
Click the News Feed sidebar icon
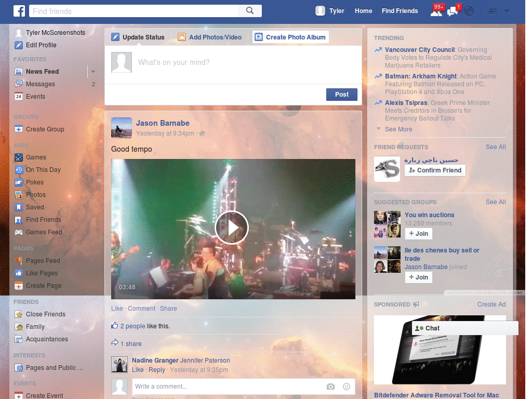pyautogui.click(x=19, y=72)
